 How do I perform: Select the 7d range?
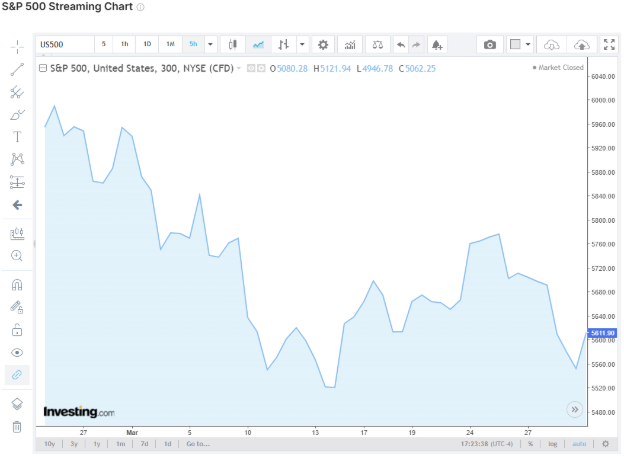point(144,444)
